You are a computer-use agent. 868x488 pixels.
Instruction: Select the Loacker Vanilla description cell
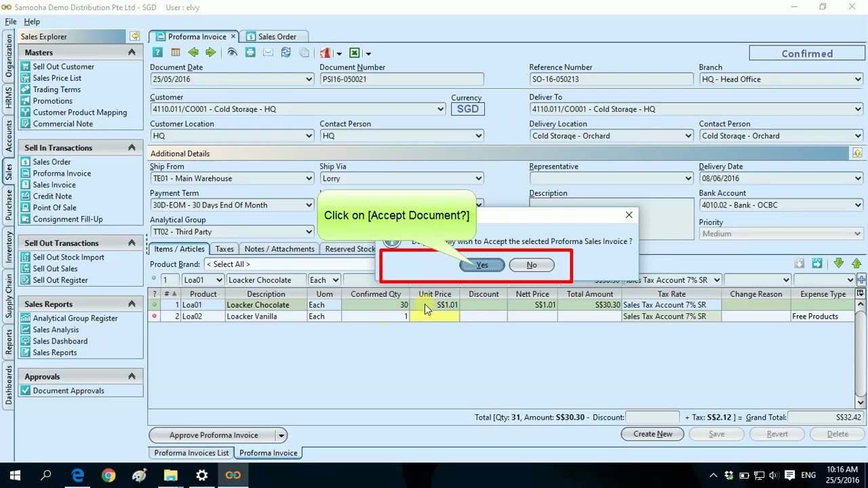pyautogui.click(x=265, y=317)
